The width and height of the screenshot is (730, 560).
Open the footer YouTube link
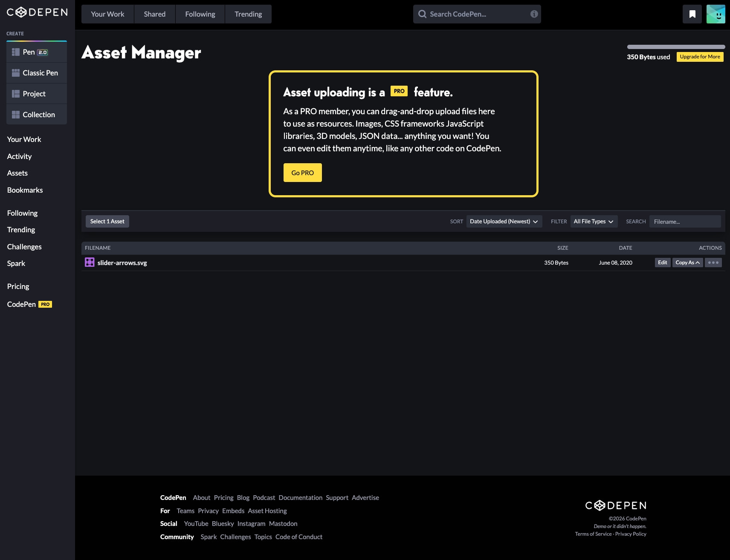coord(196,524)
